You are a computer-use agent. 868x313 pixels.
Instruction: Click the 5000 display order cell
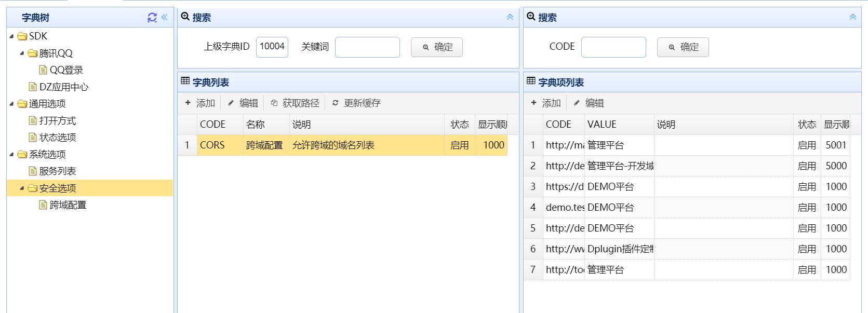click(x=835, y=166)
